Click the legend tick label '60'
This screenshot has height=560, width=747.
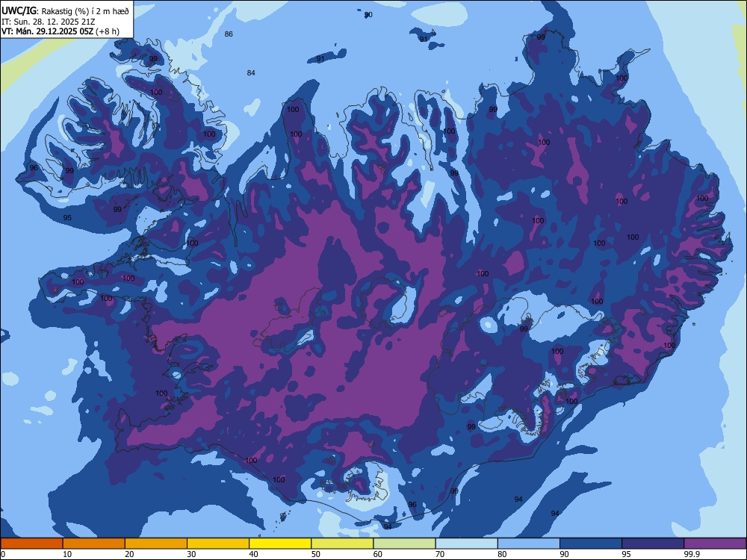click(378, 554)
